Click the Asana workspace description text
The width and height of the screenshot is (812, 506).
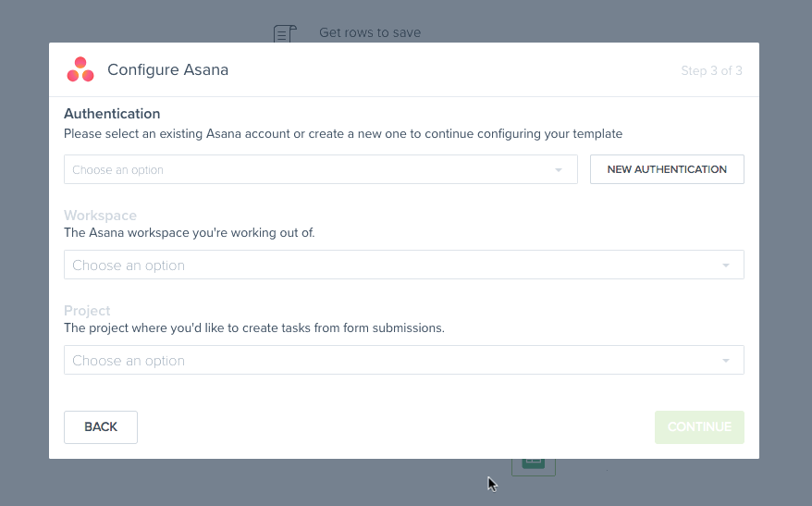pos(189,232)
